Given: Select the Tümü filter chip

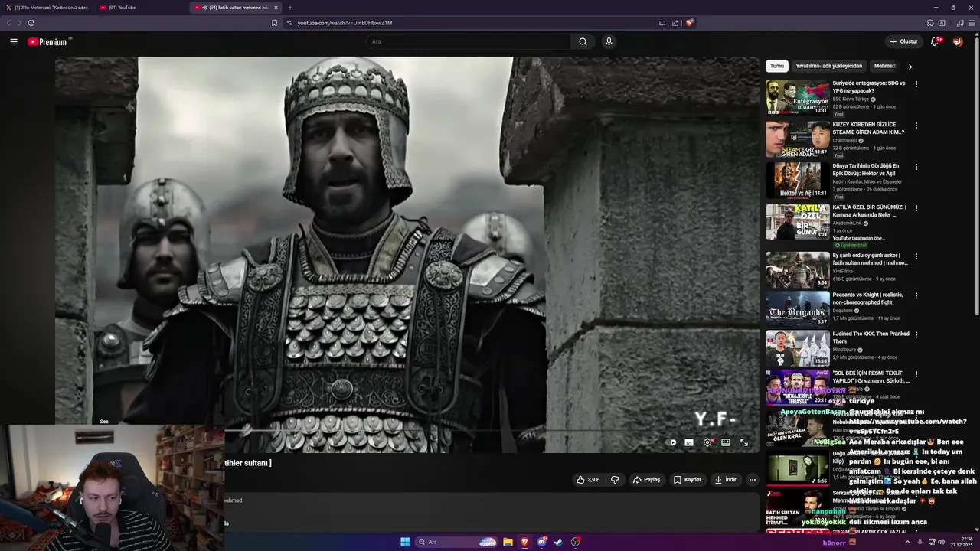Looking at the screenshot, I should click(777, 66).
